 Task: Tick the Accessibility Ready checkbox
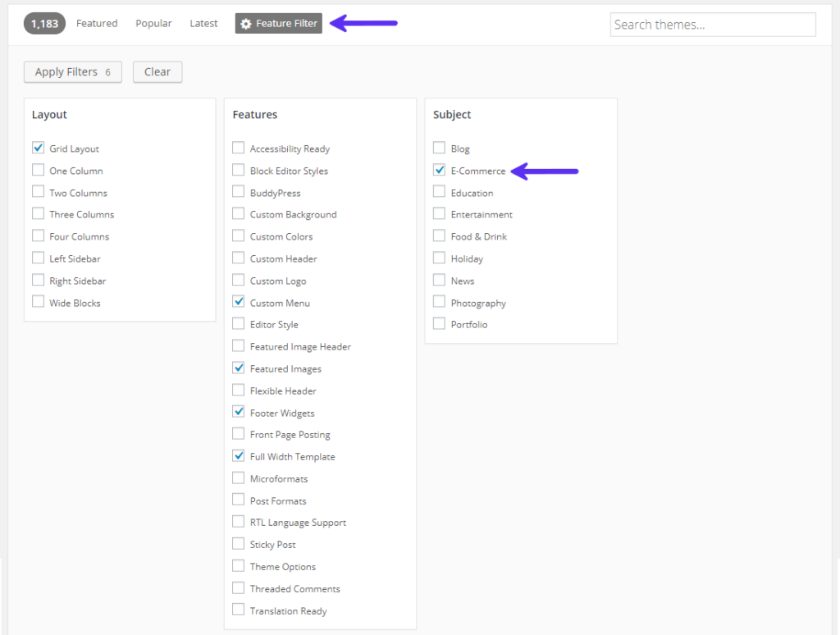(x=239, y=148)
